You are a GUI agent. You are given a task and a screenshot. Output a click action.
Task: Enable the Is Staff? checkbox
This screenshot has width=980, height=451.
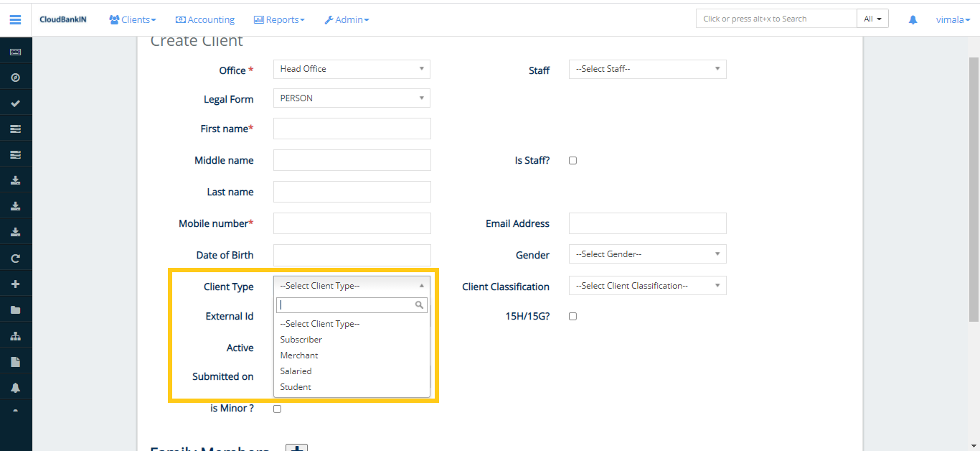pyautogui.click(x=573, y=160)
